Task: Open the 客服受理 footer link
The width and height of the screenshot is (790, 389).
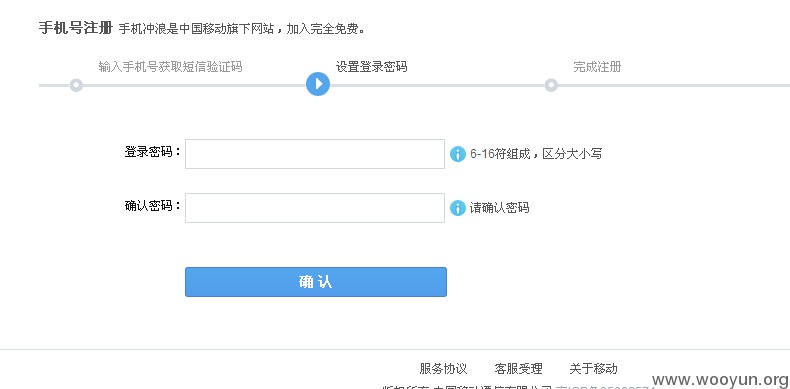Action: [518, 369]
